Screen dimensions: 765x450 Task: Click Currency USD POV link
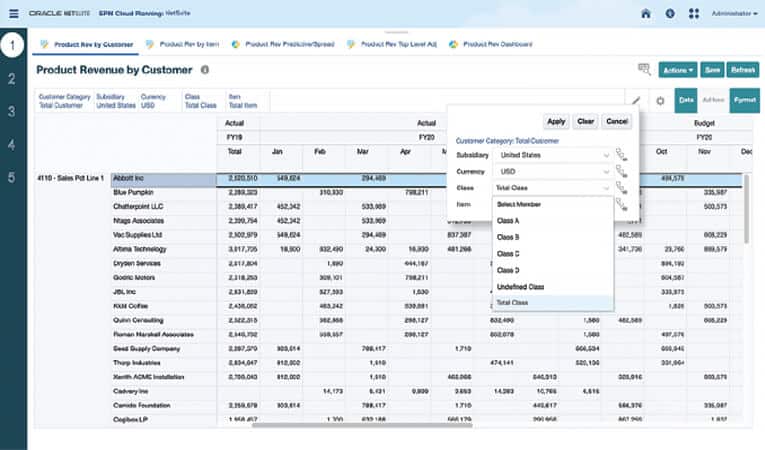click(x=153, y=101)
